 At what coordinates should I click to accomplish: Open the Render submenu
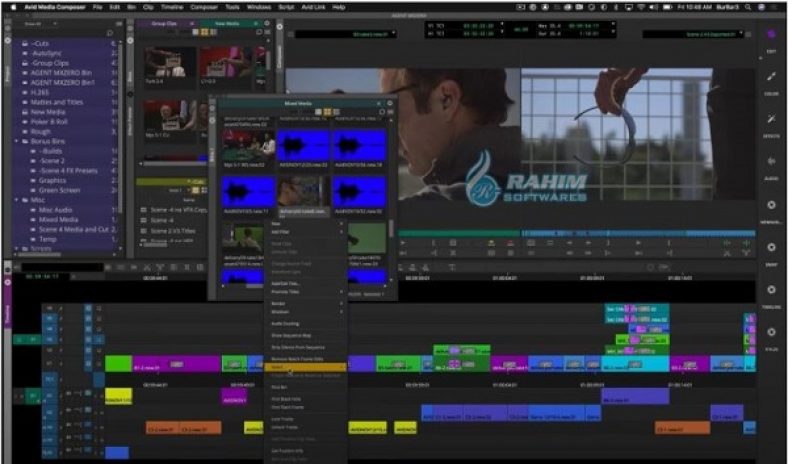(306, 304)
